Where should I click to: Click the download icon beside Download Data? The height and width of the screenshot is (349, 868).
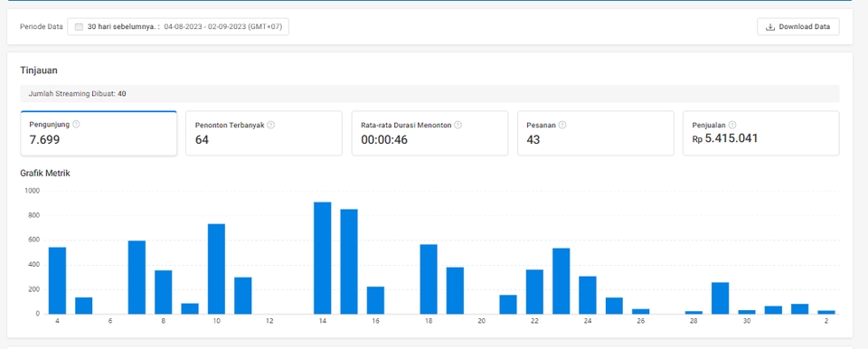point(770,26)
